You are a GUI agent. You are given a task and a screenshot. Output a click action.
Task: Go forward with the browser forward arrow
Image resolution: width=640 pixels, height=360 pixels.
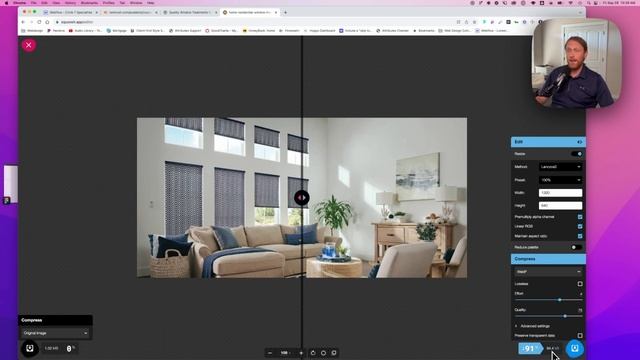pos(31,22)
